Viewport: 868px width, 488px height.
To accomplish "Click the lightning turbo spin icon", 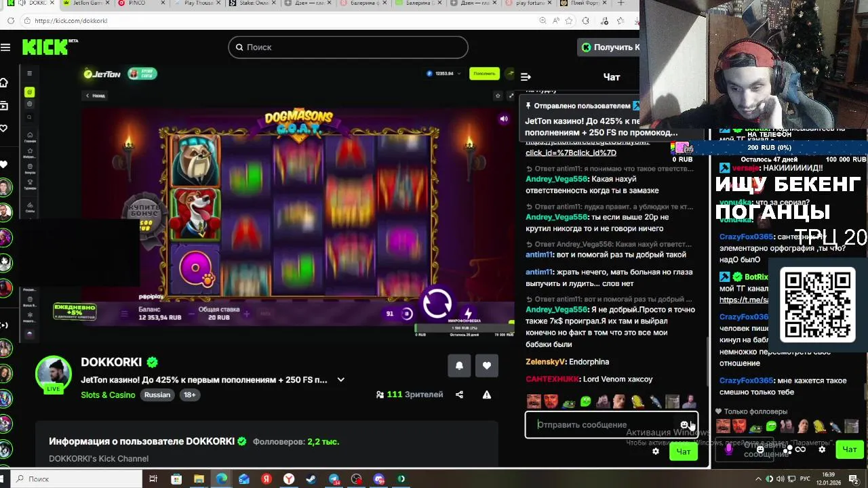I will click(x=467, y=313).
